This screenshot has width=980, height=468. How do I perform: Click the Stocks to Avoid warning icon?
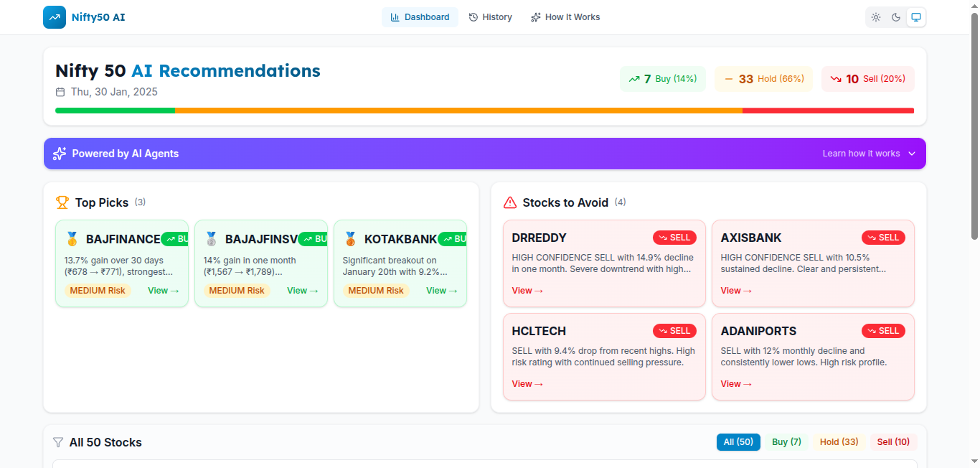click(510, 202)
